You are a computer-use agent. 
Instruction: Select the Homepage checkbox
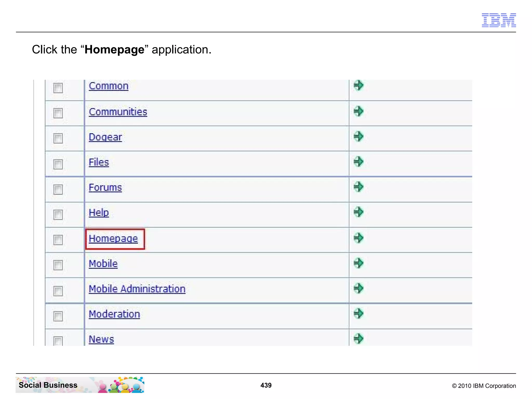click(x=58, y=240)
